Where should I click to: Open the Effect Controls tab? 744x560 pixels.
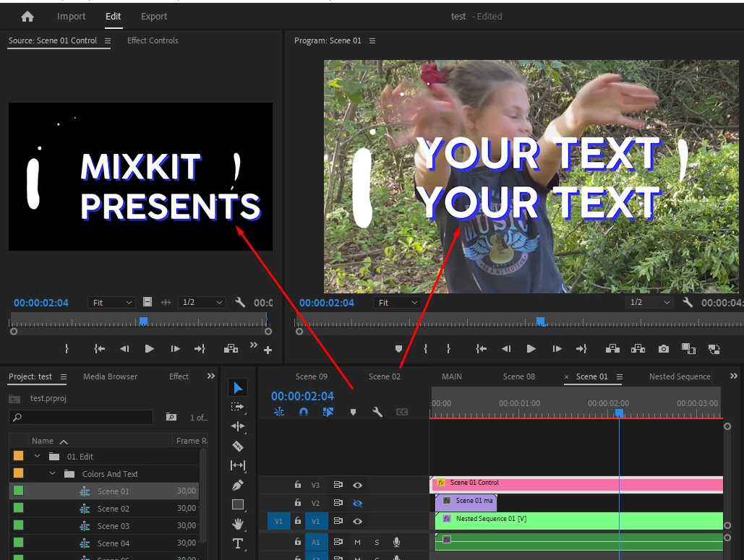pyautogui.click(x=153, y=40)
